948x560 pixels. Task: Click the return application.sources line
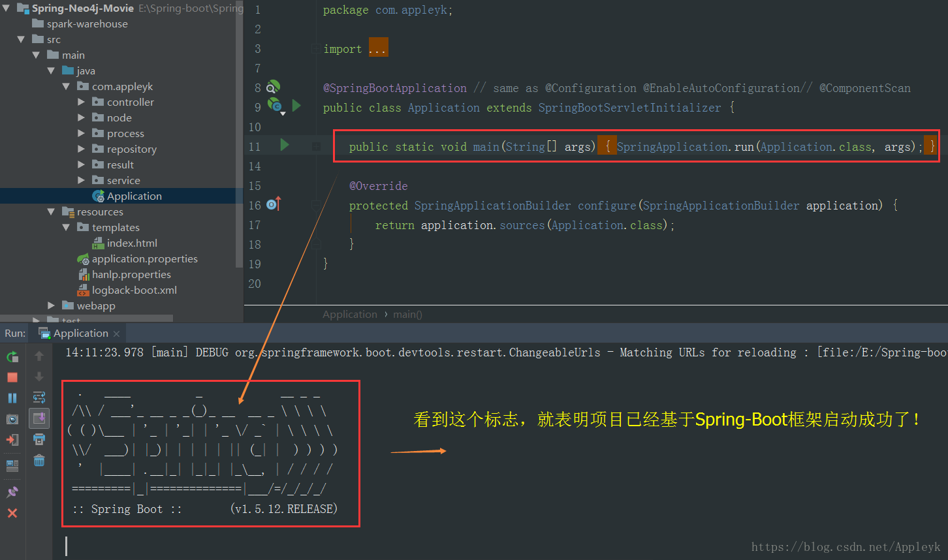(525, 225)
